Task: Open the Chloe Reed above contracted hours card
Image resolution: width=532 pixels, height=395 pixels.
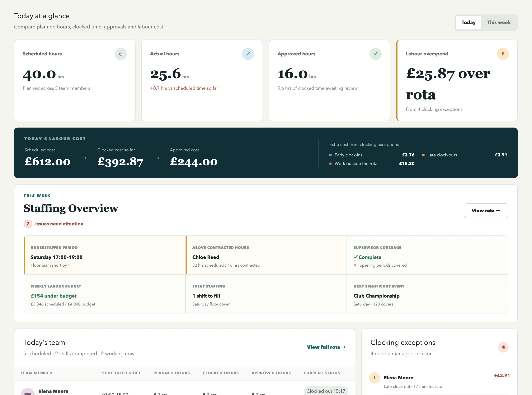Action: tap(266, 255)
